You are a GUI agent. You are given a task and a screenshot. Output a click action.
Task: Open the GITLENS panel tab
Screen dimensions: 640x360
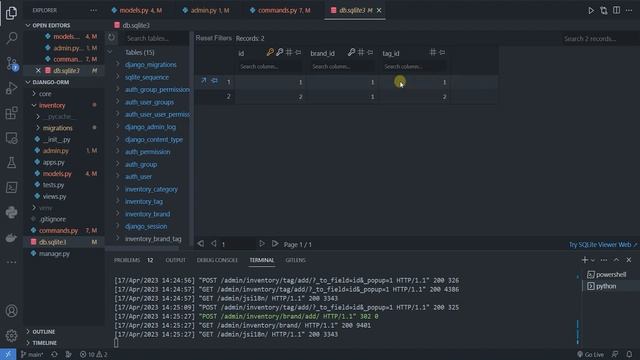296,260
